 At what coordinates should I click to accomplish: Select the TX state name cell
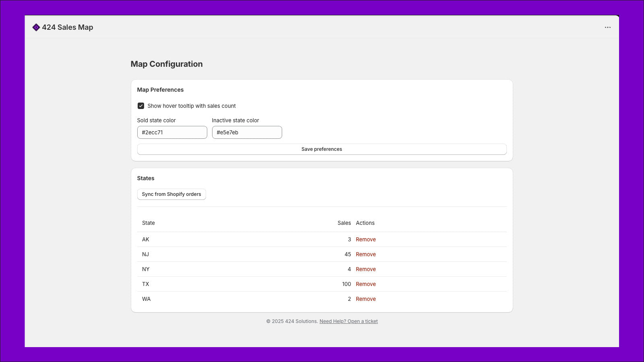146,284
